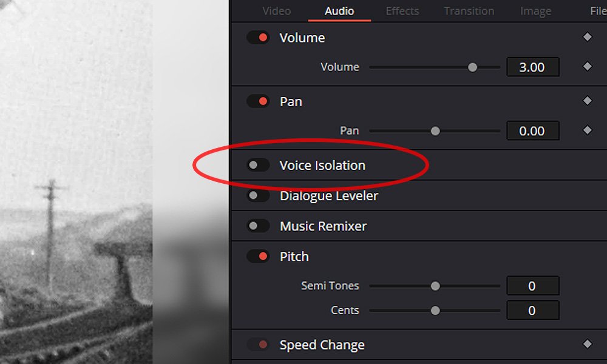Select the Transition tab
The width and height of the screenshot is (607, 364).
469,11
